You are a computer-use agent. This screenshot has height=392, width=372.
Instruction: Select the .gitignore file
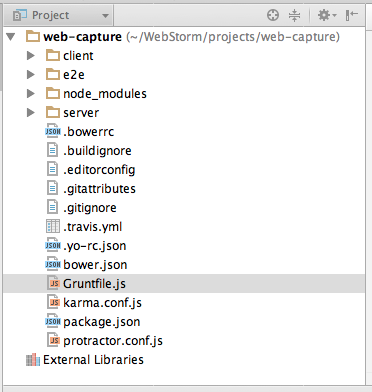tap(90, 208)
